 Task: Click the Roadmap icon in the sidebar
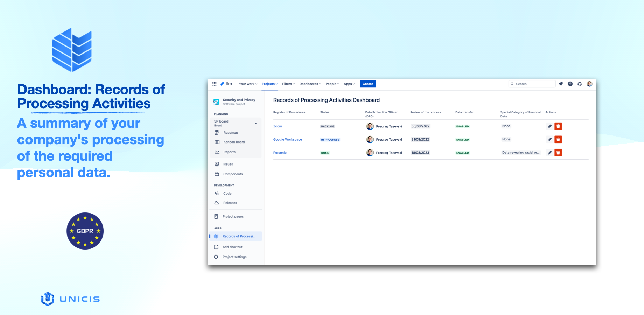tap(217, 133)
